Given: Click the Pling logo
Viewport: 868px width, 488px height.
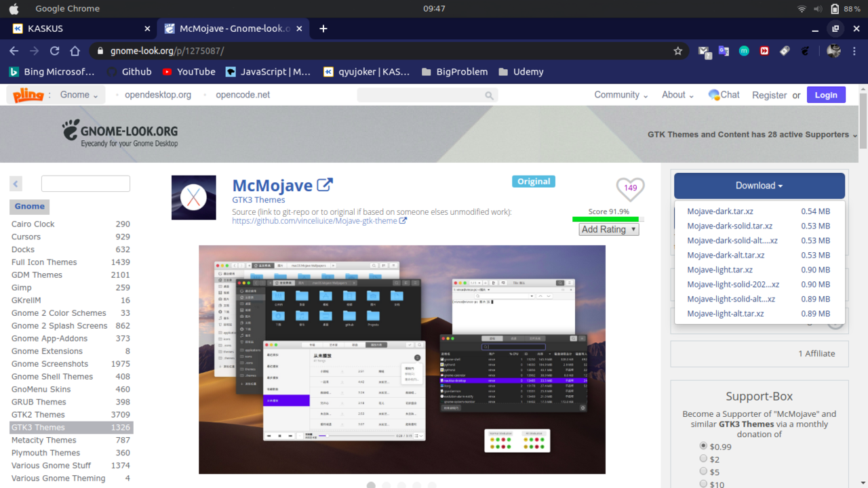Looking at the screenshot, I should point(28,95).
